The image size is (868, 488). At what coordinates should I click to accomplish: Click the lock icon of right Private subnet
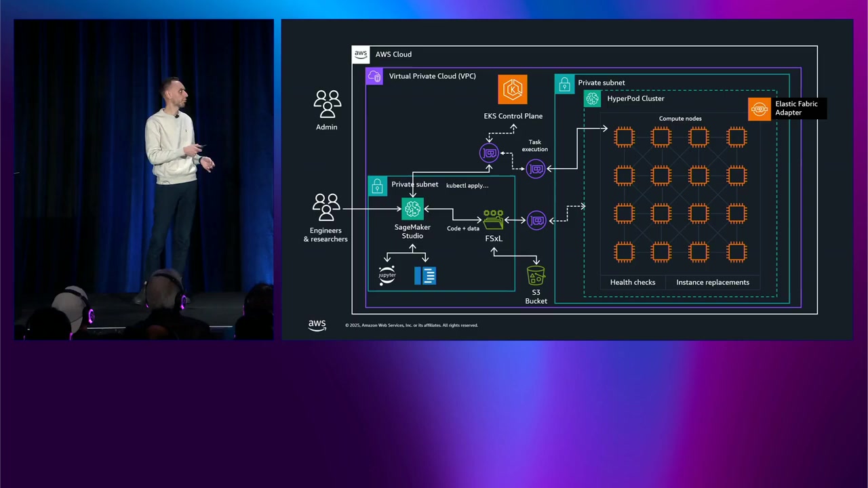coord(564,84)
